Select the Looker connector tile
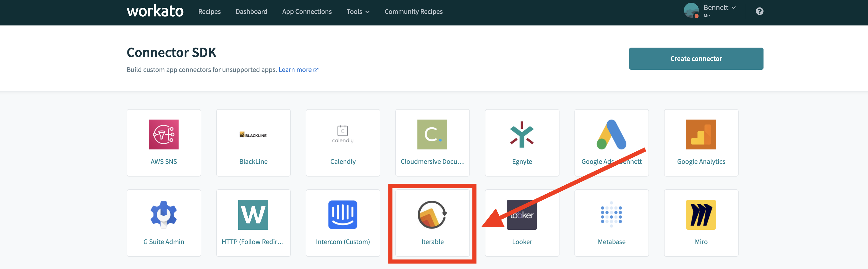 click(x=522, y=223)
